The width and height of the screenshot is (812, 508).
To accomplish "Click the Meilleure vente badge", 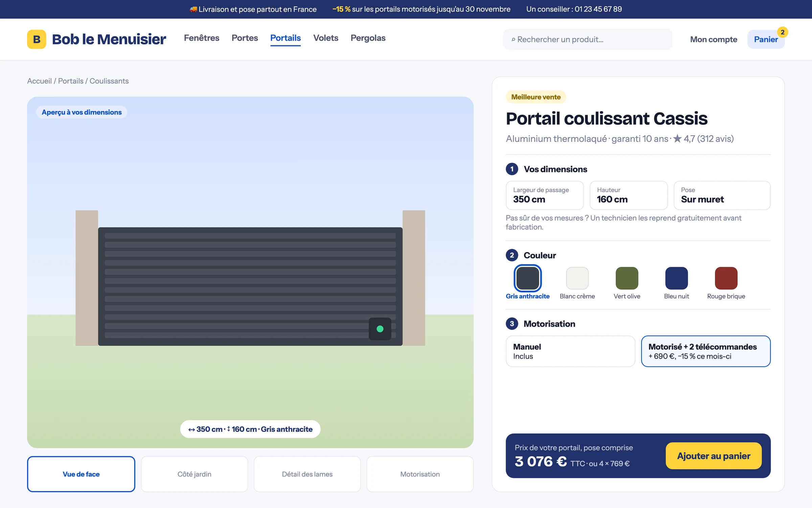I will coord(536,97).
